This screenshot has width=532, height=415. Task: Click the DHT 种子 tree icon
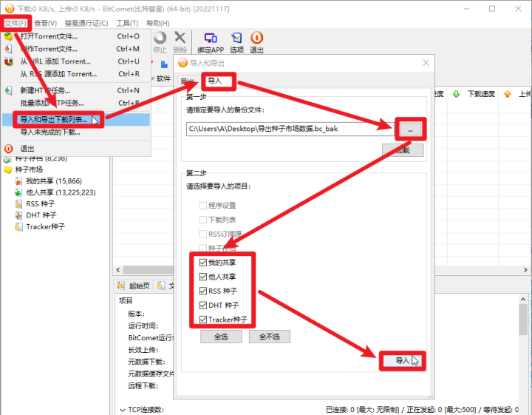pyautogui.click(x=18, y=215)
